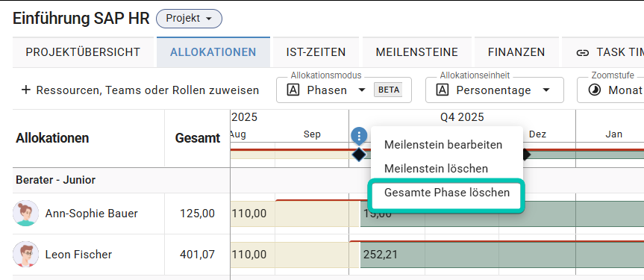This screenshot has height=280, width=644.
Task: Click the A icon in Allokationsmodus
Action: [x=293, y=90]
